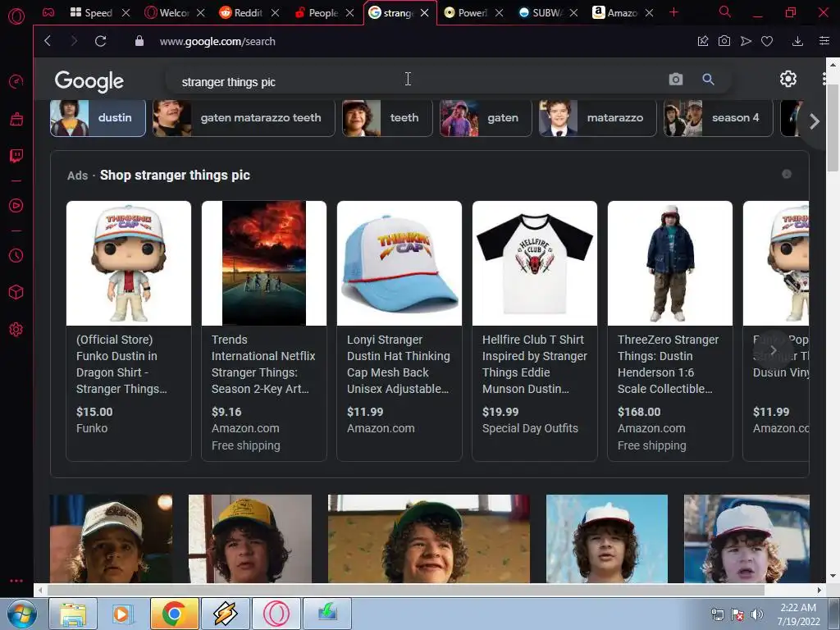Take a snapshot with camera icon in toolbar

coord(724,41)
